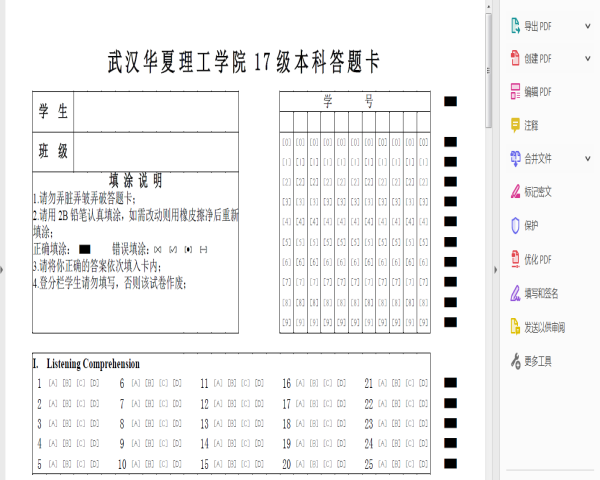Mark bubble [D] for question 16
600x480 pixels.
341,383
